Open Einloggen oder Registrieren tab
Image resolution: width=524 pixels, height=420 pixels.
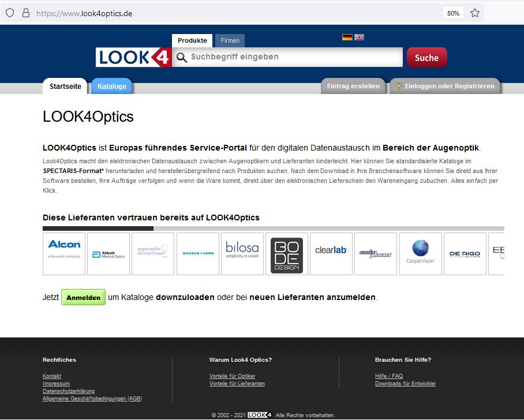click(x=445, y=86)
